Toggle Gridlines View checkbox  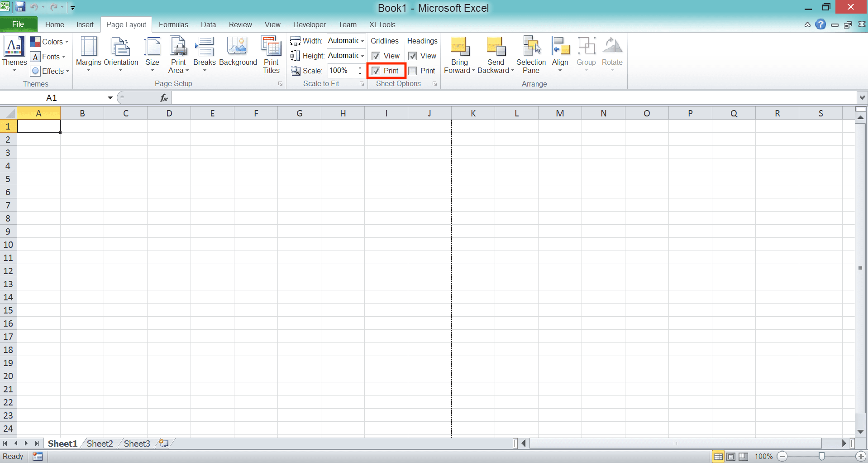pyautogui.click(x=376, y=56)
